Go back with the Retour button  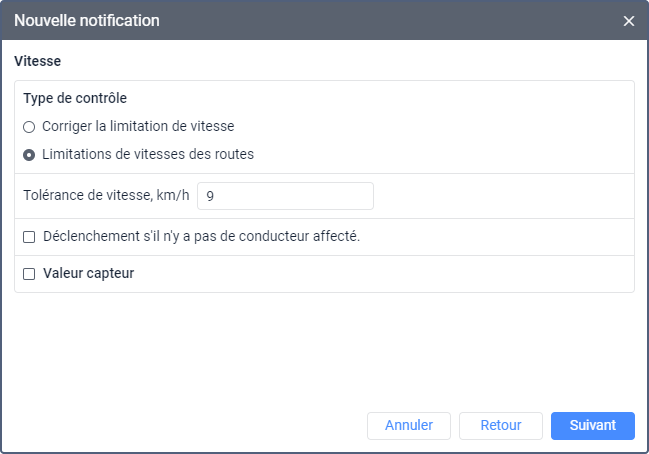coord(500,425)
